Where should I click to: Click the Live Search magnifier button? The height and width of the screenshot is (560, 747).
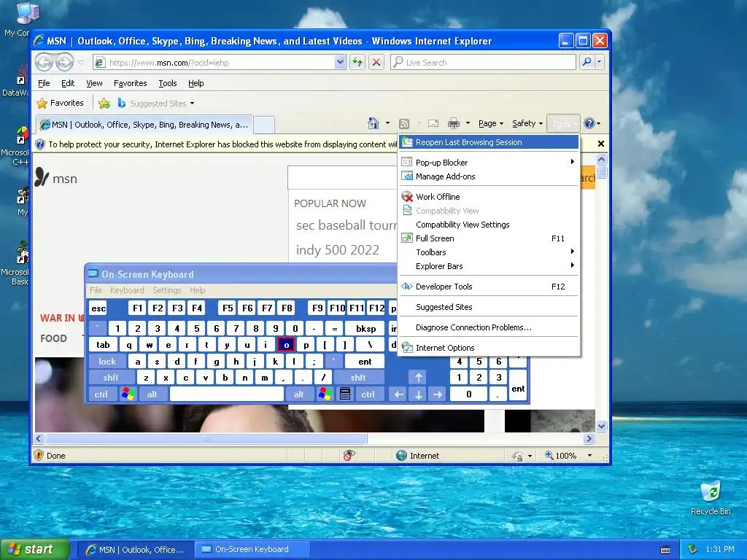click(x=587, y=62)
